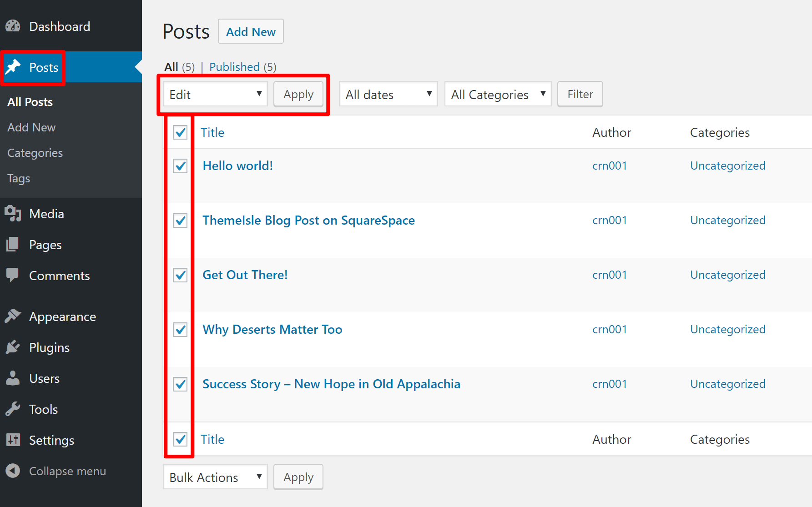Open Users via the person icon
812x507 pixels.
pos(13,378)
